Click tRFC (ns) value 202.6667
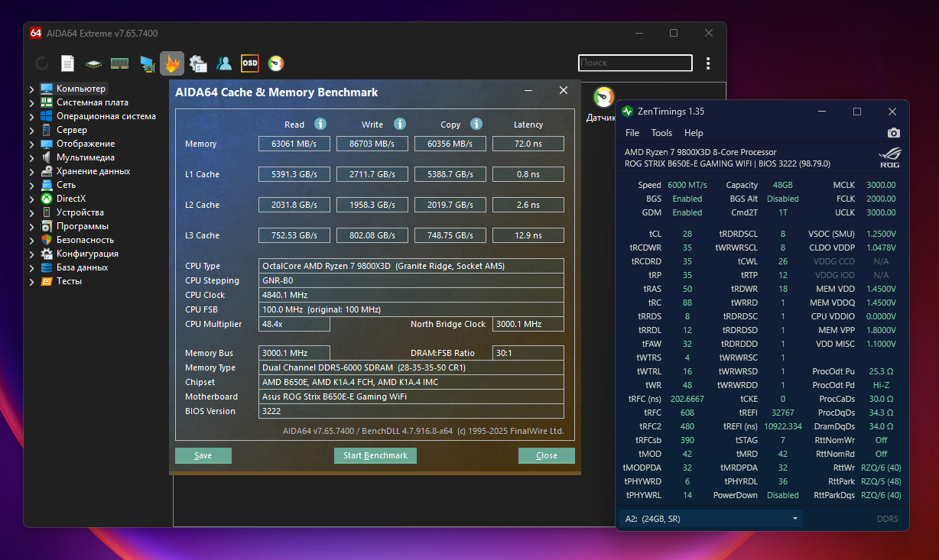Screen dimensions: 939x560 (686, 399)
